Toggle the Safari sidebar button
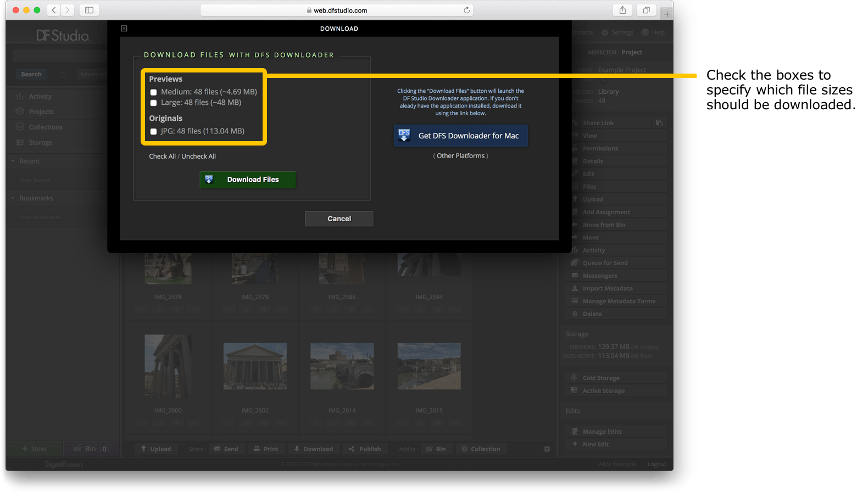Image resolution: width=868 pixels, height=492 pixels. pos(89,10)
